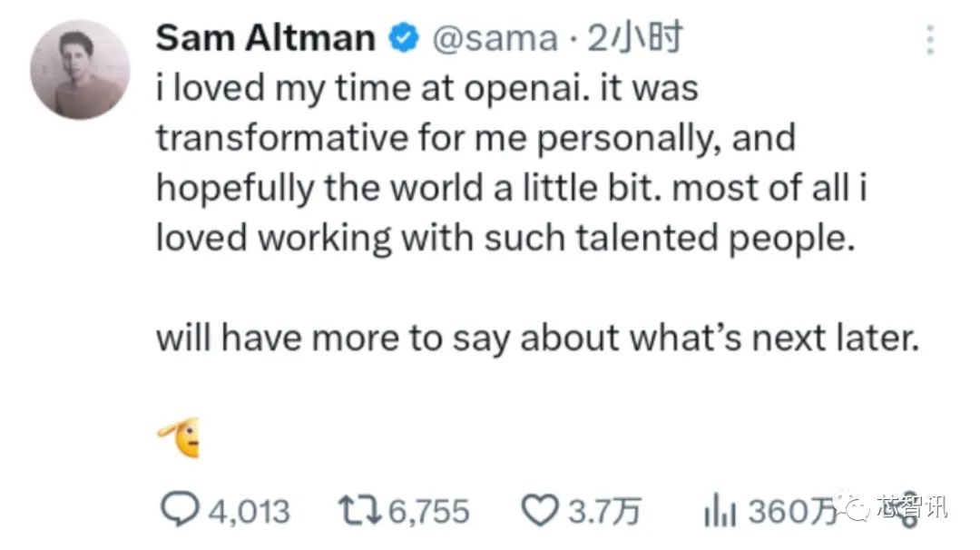
Task: Click the 2小时 timestamp
Action: [x=634, y=38]
